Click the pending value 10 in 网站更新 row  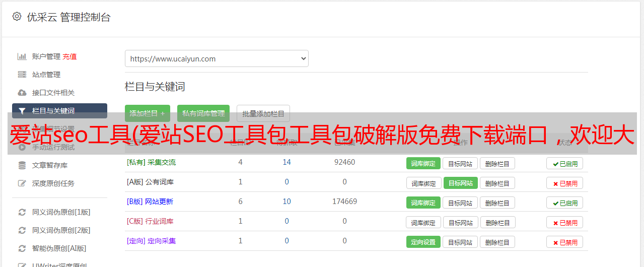pos(287,202)
